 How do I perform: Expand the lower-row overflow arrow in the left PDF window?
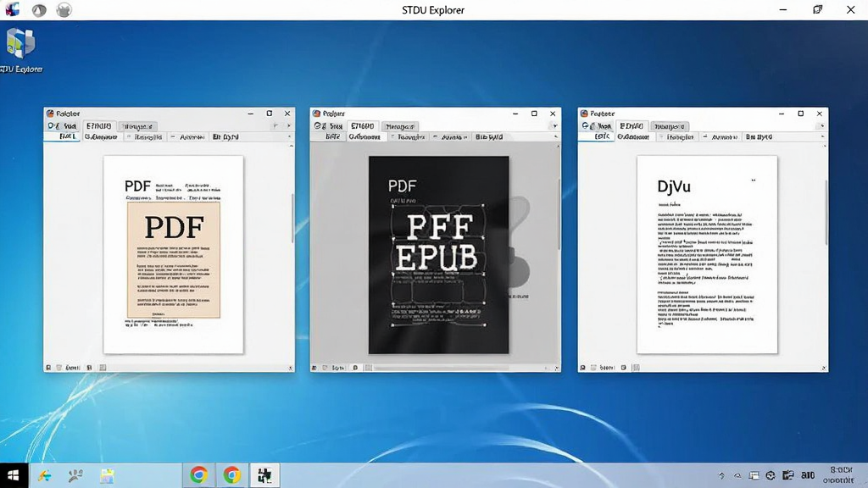click(x=289, y=136)
